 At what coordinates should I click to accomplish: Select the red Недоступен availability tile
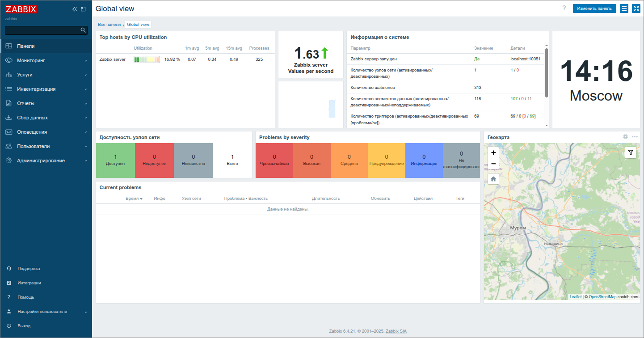point(154,161)
